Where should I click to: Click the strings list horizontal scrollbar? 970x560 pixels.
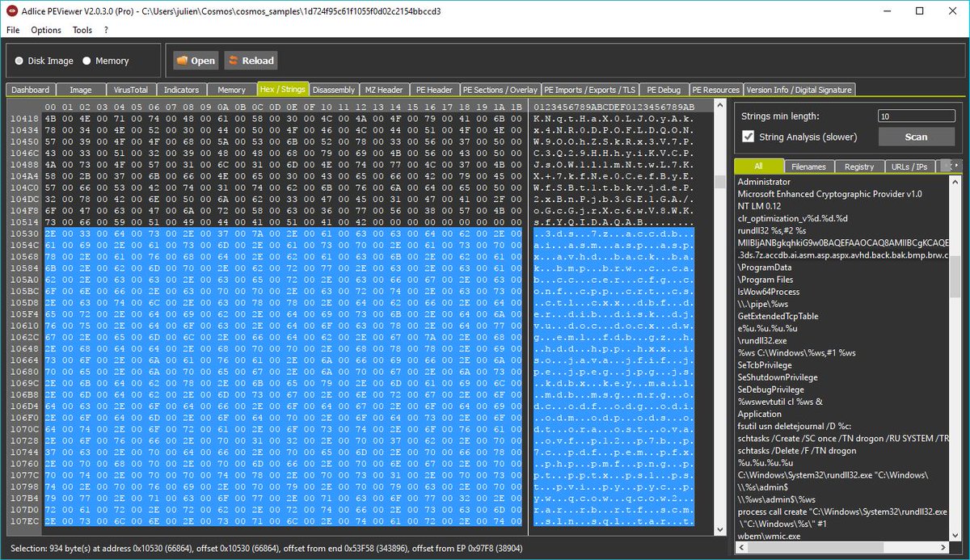[841, 548]
